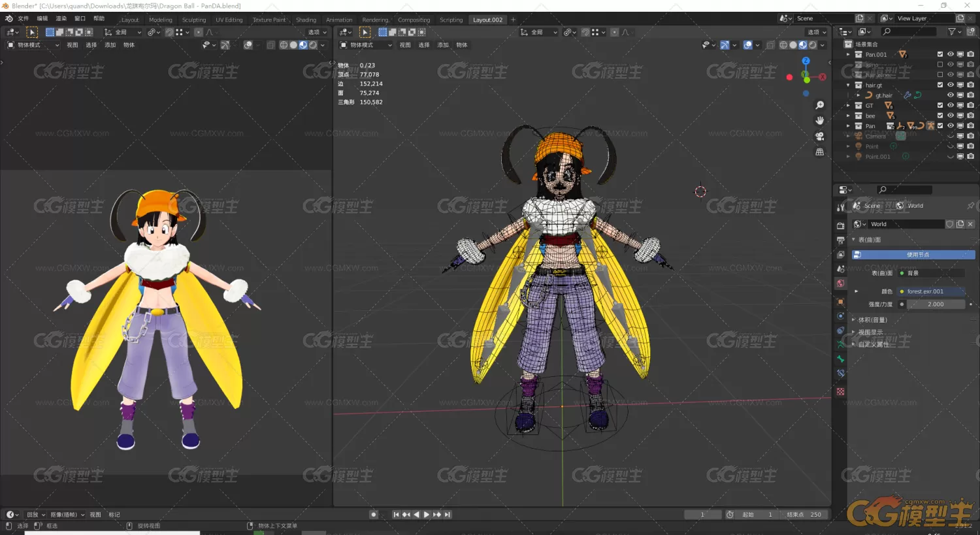Toggle auto keying record button in timeline

tap(374, 515)
